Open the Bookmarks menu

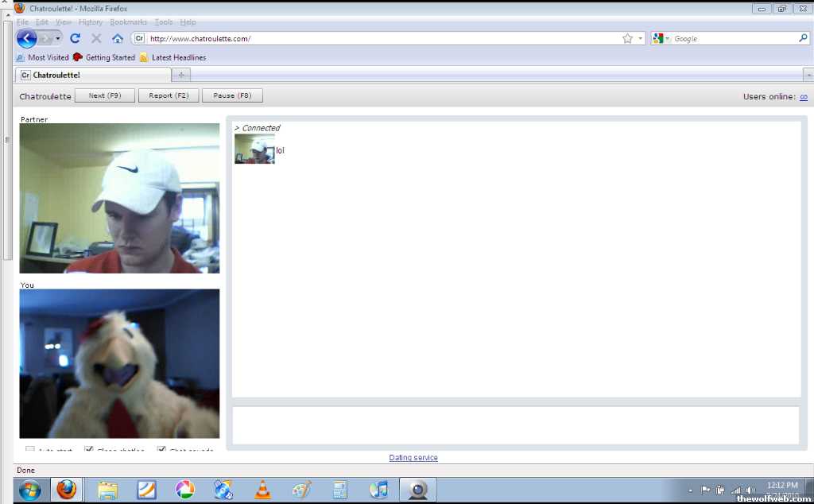(128, 22)
